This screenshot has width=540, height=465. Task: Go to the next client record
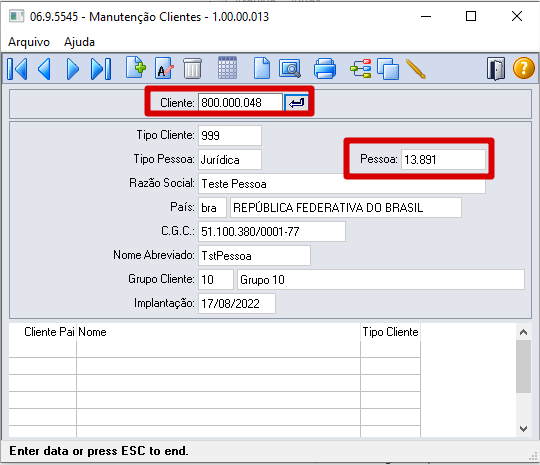click(x=73, y=69)
